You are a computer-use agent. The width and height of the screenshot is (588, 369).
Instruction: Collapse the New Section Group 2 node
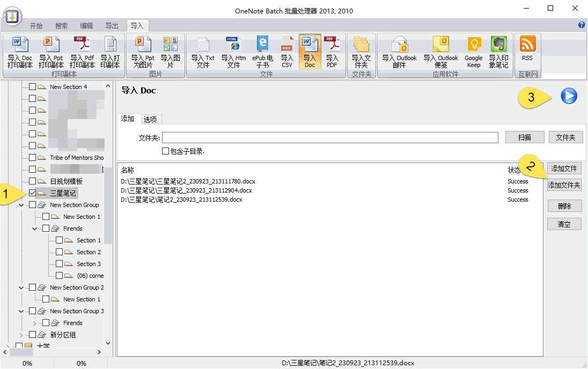(x=21, y=287)
